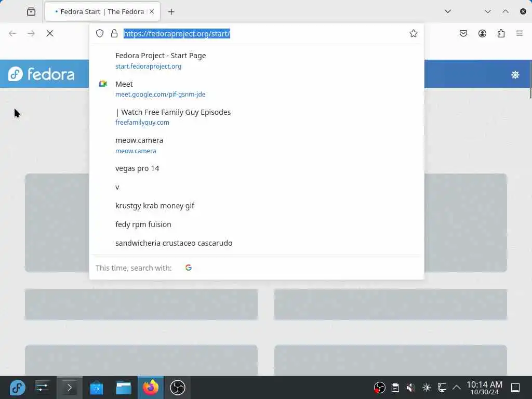The height and width of the screenshot is (399, 532).
Task: Switch to OBS Studio in the taskbar
Action: click(178, 388)
